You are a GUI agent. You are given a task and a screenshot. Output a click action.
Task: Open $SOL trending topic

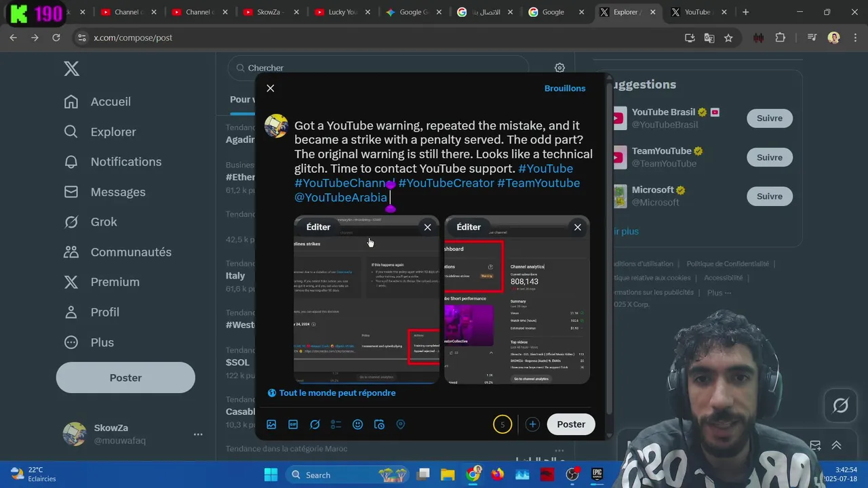coord(237,363)
